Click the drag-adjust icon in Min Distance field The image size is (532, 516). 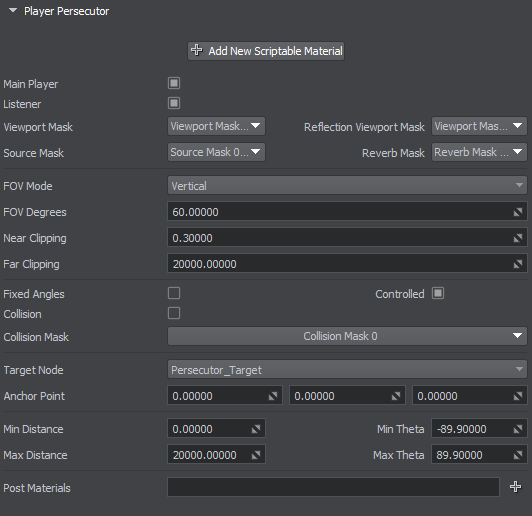coord(256,429)
